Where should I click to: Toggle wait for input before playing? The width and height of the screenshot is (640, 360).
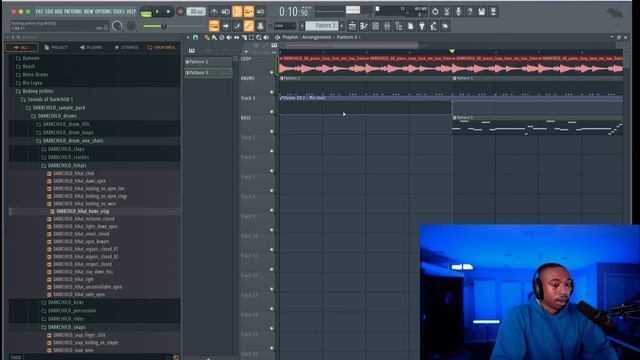click(225, 12)
